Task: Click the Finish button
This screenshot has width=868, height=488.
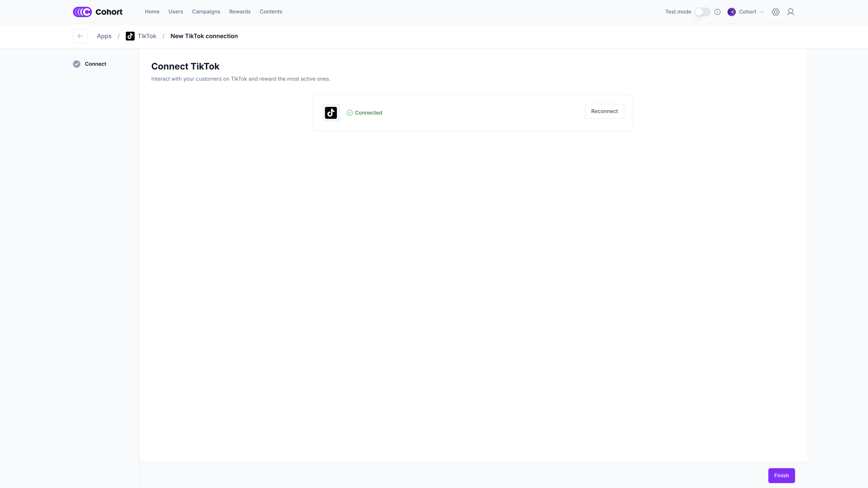Action: pos(781,475)
